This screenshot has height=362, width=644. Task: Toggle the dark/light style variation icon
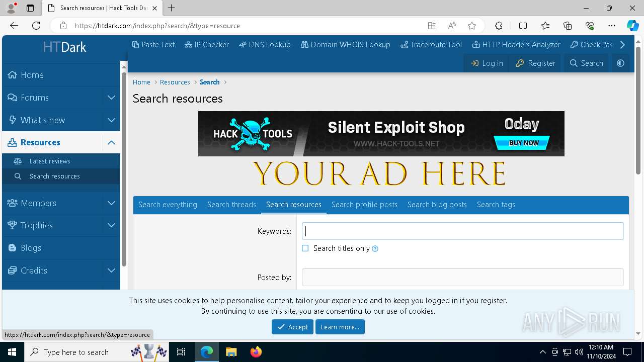pyautogui.click(x=620, y=63)
